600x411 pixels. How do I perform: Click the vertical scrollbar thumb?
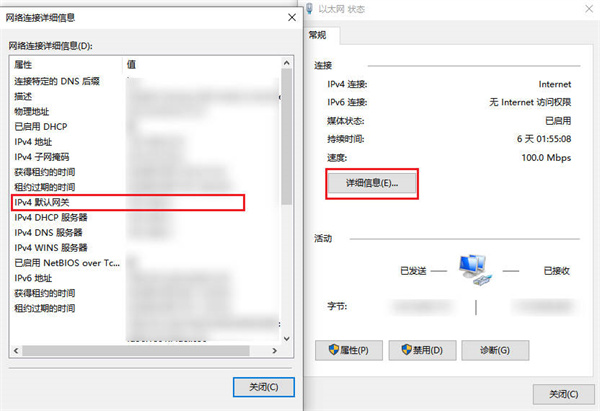click(x=287, y=137)
